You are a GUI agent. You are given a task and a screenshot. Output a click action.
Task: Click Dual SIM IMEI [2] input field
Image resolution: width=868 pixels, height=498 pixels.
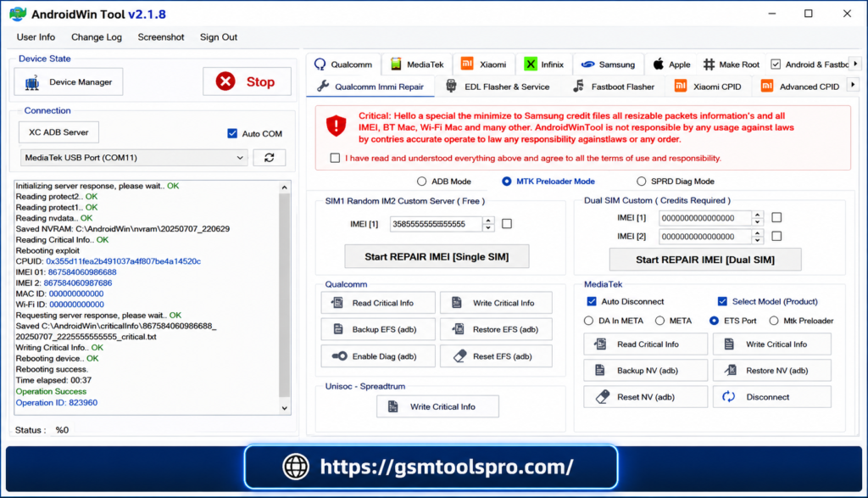(x=705, y=237)
